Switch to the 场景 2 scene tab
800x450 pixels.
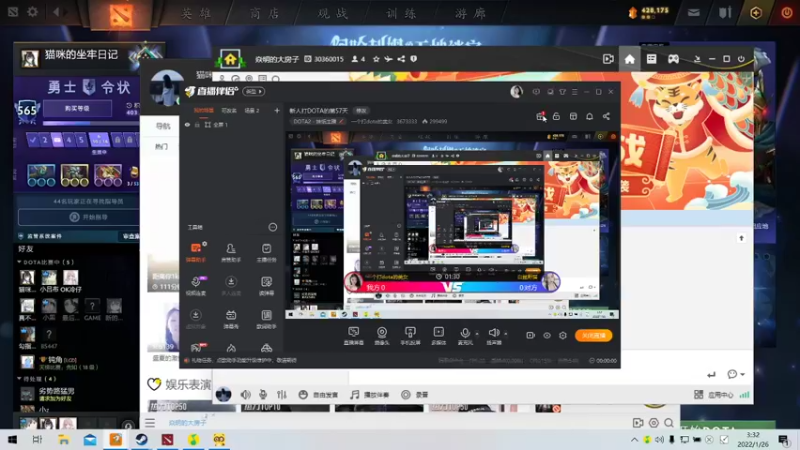[x=252, y=111]
